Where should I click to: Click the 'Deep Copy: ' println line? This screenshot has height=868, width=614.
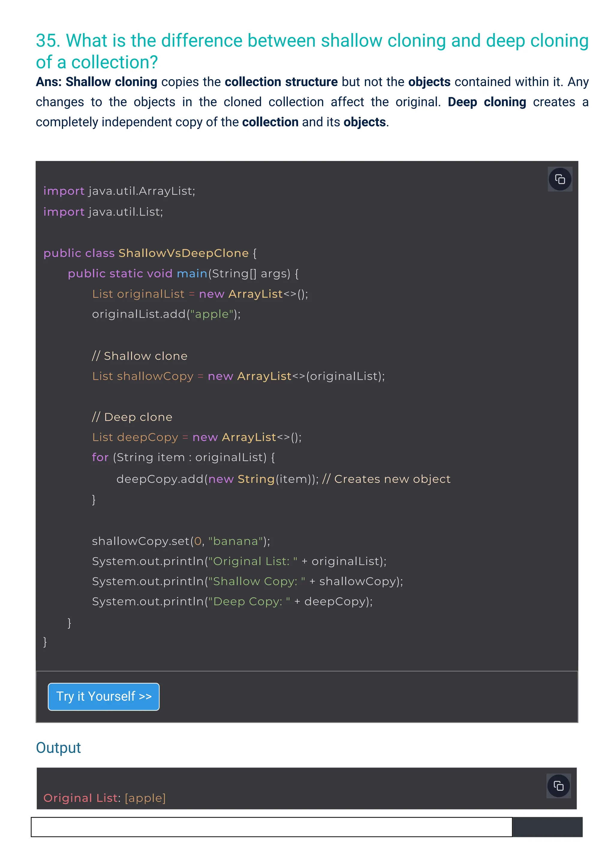232,602
